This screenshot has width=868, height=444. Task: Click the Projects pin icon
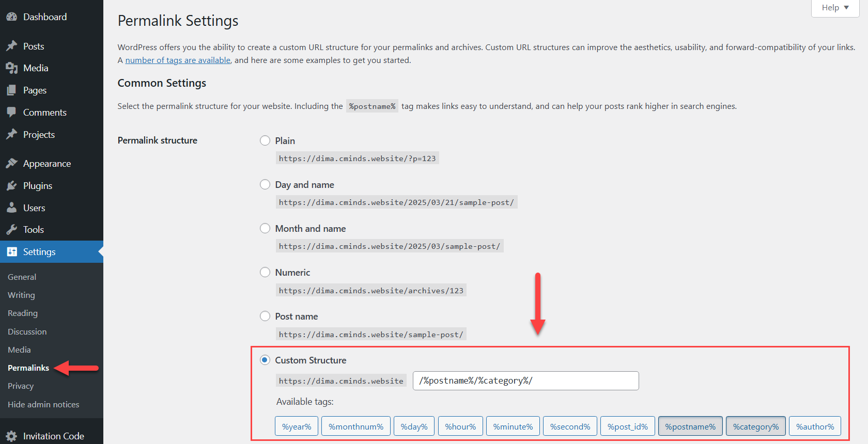12,135
